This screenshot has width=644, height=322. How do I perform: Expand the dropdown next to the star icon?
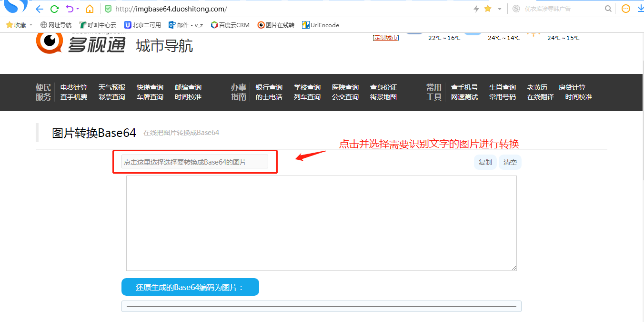(x=500, y=9)
